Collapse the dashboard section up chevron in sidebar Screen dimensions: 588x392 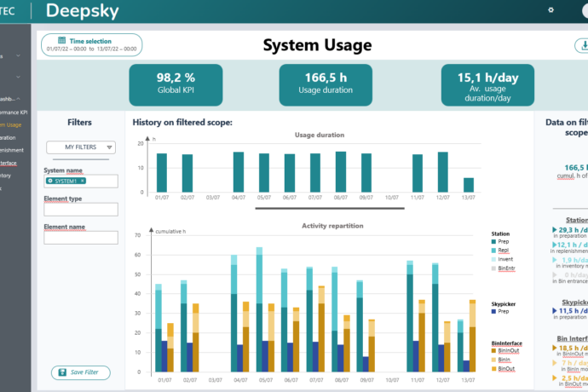18,99
